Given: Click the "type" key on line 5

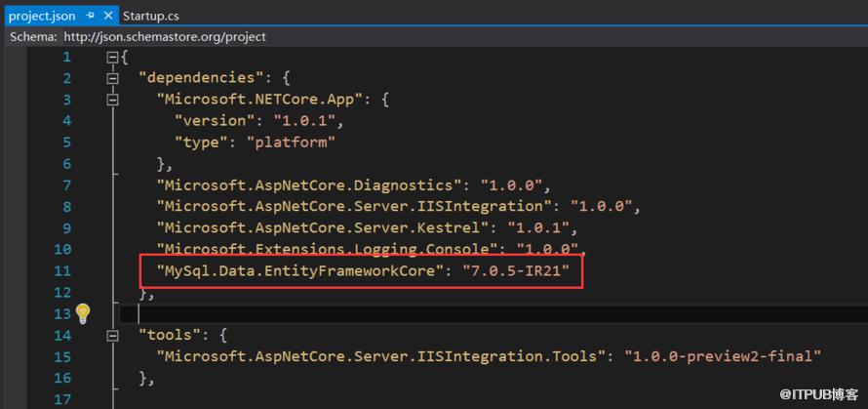Looking at the screenshot, I should pyautogui.click(x=201, y=143).
